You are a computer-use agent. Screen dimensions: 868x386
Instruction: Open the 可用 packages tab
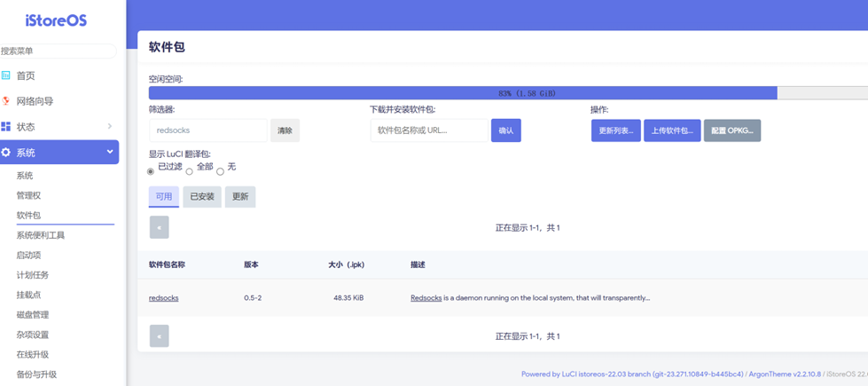(x=164, y=197)
